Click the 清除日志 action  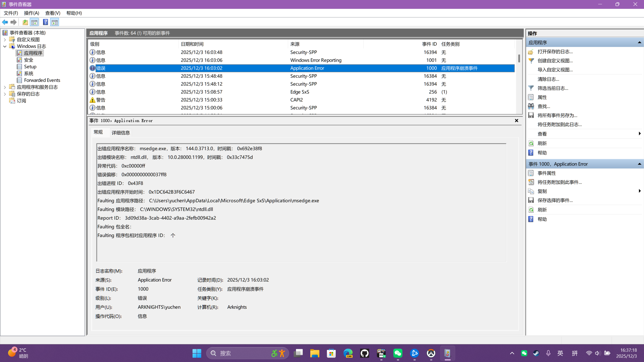548,79
